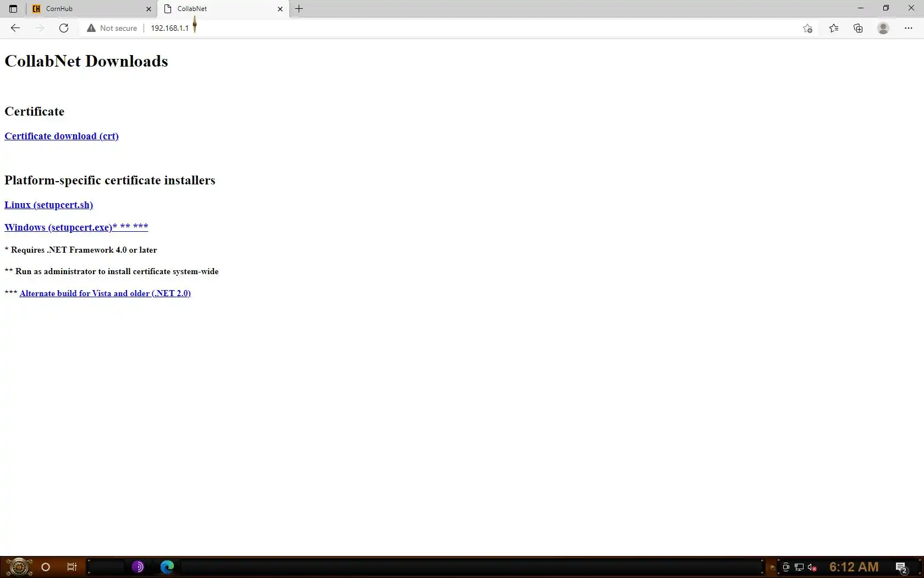Download the certificate (crt) file
This screenshot has height=578, width=924.
click(x=62, y=136)
